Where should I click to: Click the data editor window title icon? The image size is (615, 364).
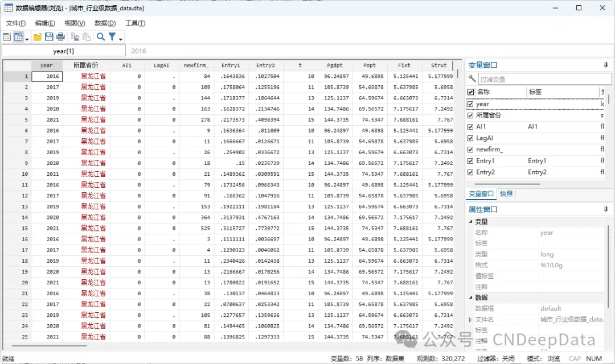(9, 8)
